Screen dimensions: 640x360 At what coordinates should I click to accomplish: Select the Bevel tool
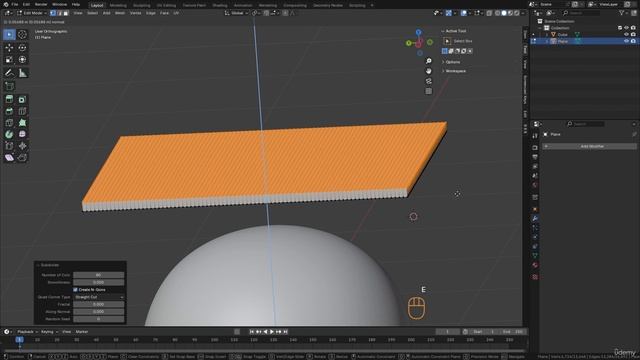coord(9,111)
